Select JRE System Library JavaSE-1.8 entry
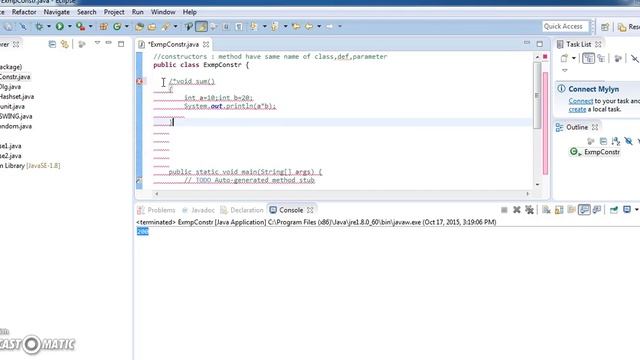Screen dimensions: 640x360 click(x=30, y=166)
